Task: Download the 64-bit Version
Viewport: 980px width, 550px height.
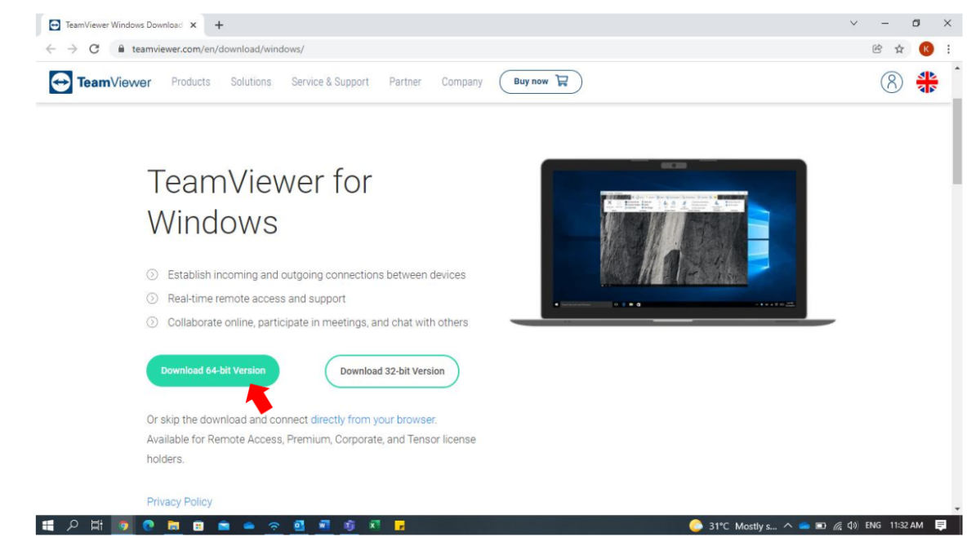Action: tap(213, 370)
